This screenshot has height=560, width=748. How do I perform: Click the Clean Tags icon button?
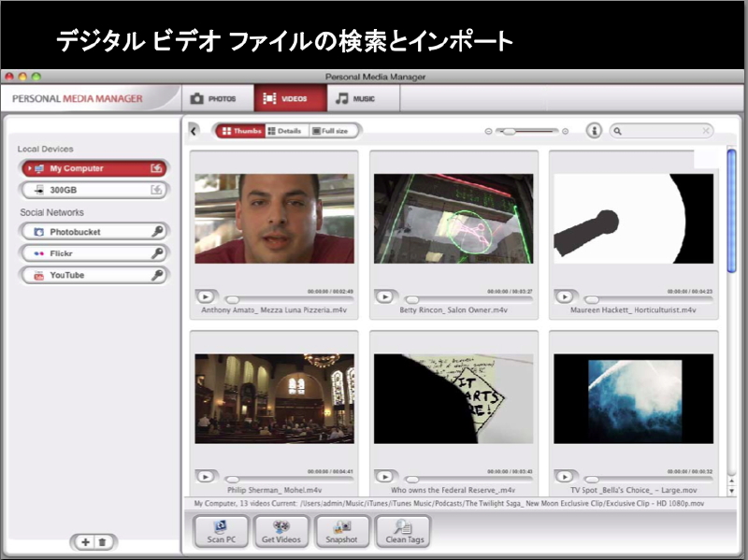(x=402, y=531)
